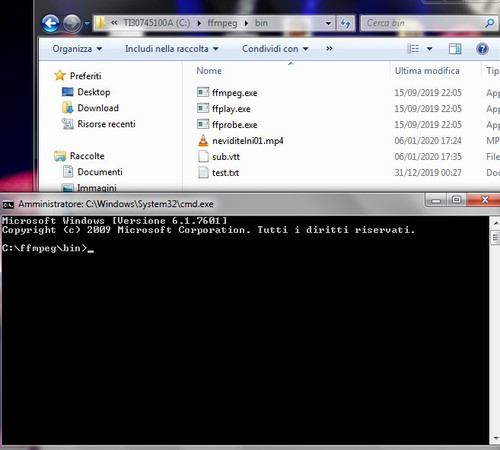This screenshot has height=450, width=500.
Task: Click the change view icon
Action: [413, 49]
